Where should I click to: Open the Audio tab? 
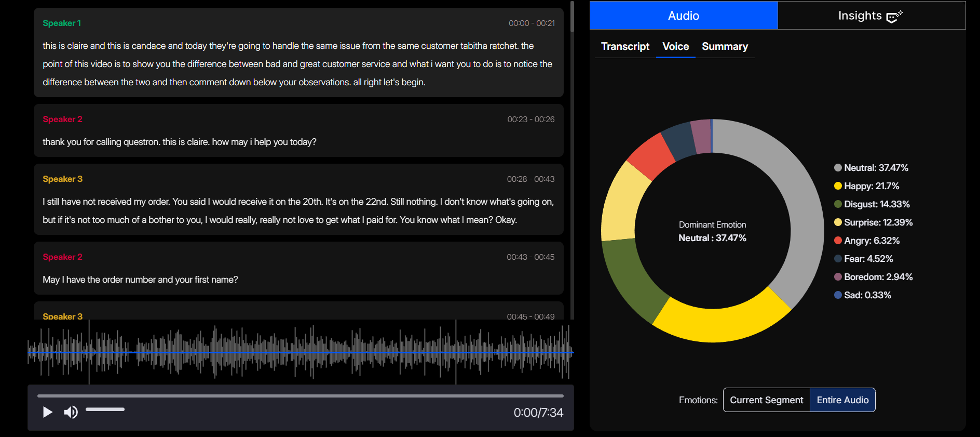click(x=683, y=16)
